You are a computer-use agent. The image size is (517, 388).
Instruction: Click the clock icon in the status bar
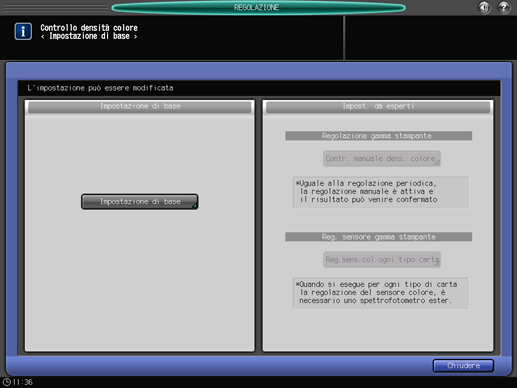(6, 382)
